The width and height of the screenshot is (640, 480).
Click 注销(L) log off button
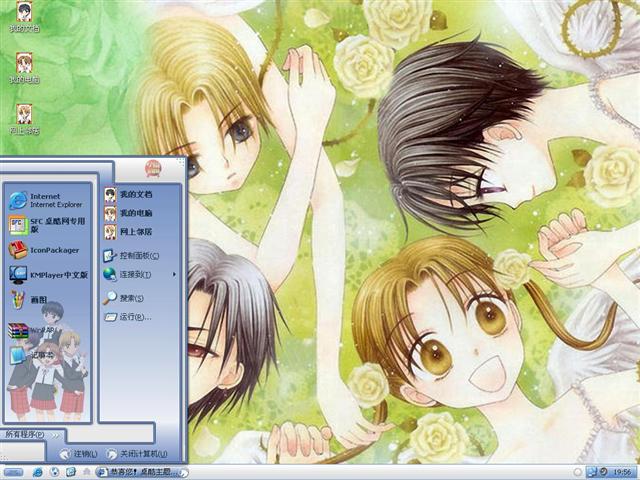[78, 454]
